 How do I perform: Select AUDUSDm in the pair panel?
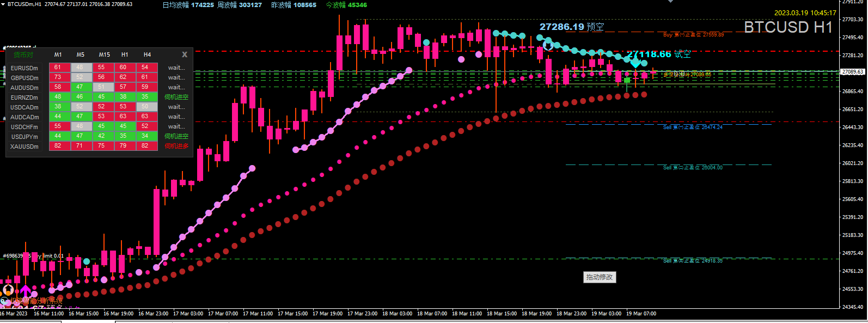[x=25, y=88]
